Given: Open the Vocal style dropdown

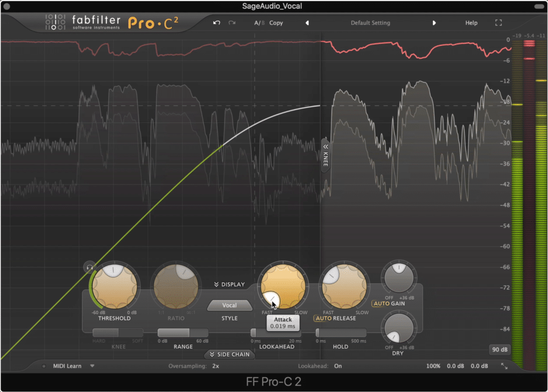Looking at the screenshot, I should click(x=230, y=305).
